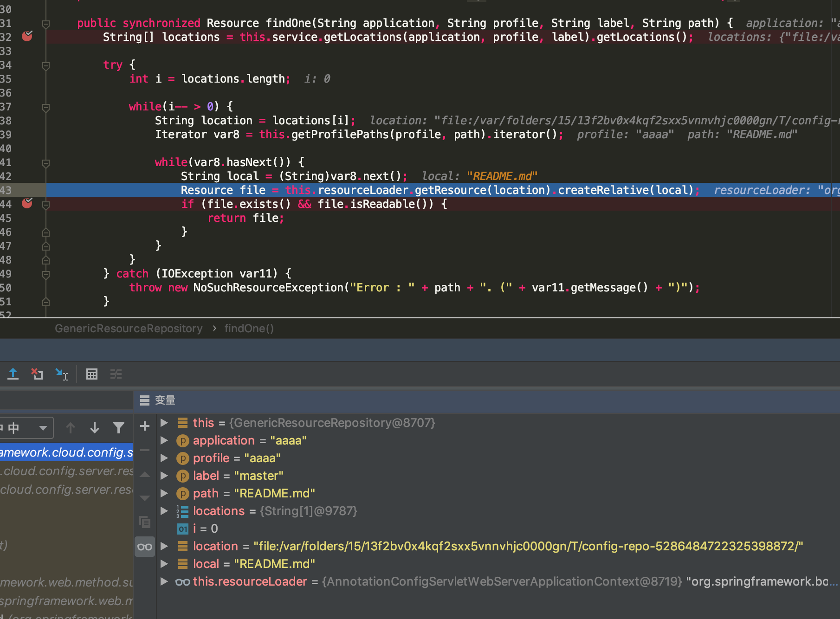Screen dimensions: 840x619
Task: Expand the this.resourceLoader watch node
Action: (x=164, y=581)
